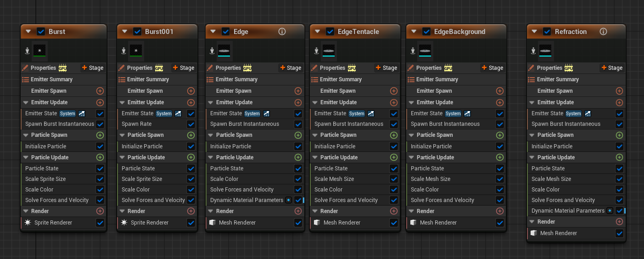
Task: Toggle the Edge emitter enabled checkbox
Action: (225, 32)
